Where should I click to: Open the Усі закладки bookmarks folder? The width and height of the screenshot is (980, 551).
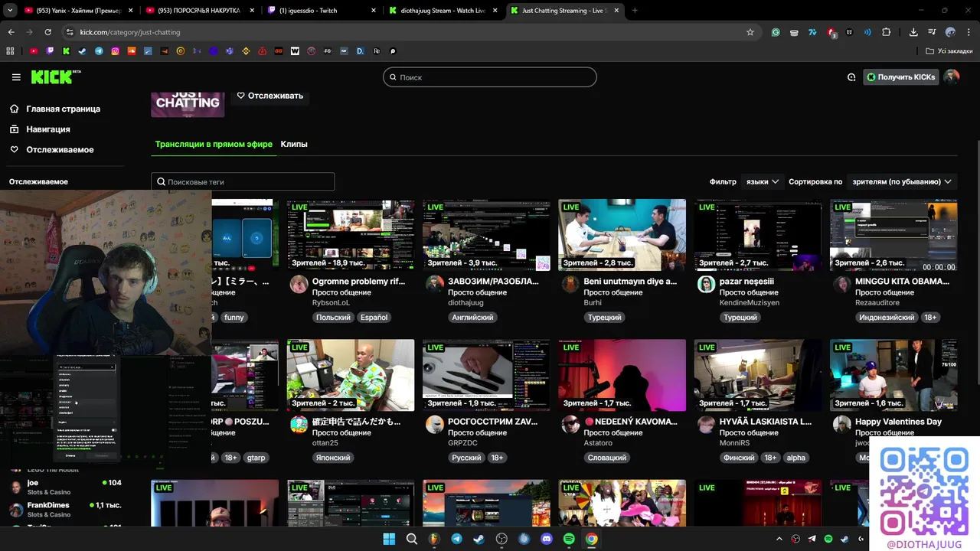[x=949, y=51]
